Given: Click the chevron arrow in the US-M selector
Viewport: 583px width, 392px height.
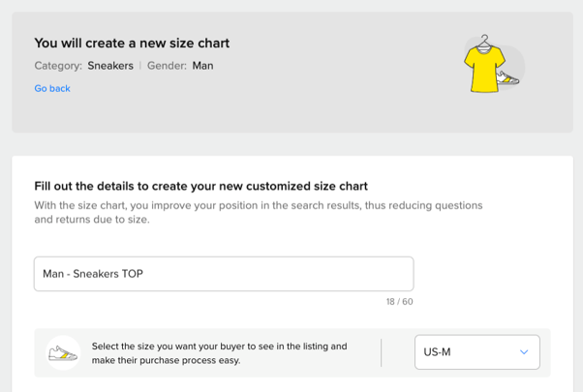Looking at the screenshot, I should pos(524,352).
